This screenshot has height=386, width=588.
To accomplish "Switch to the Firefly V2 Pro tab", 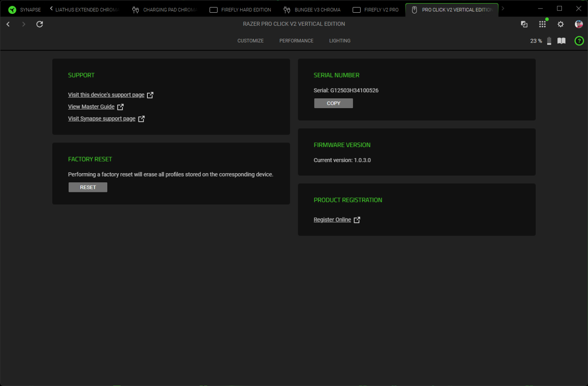I will tap(375, 10).
